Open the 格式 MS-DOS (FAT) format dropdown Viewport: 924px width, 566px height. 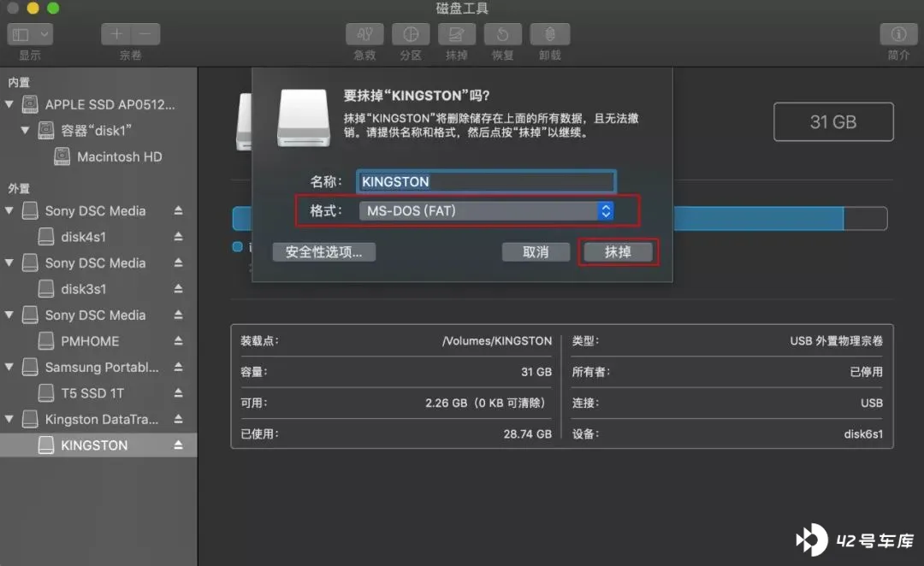[486, 211]
